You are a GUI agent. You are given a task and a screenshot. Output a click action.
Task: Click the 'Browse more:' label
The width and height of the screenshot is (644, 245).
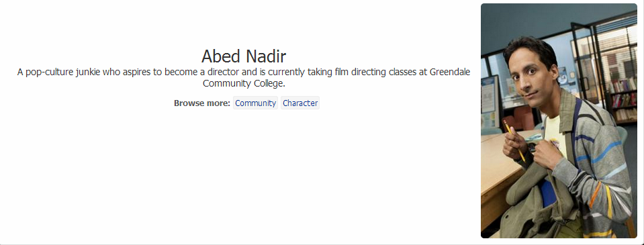pyautogui.click(x=201, y=103)
